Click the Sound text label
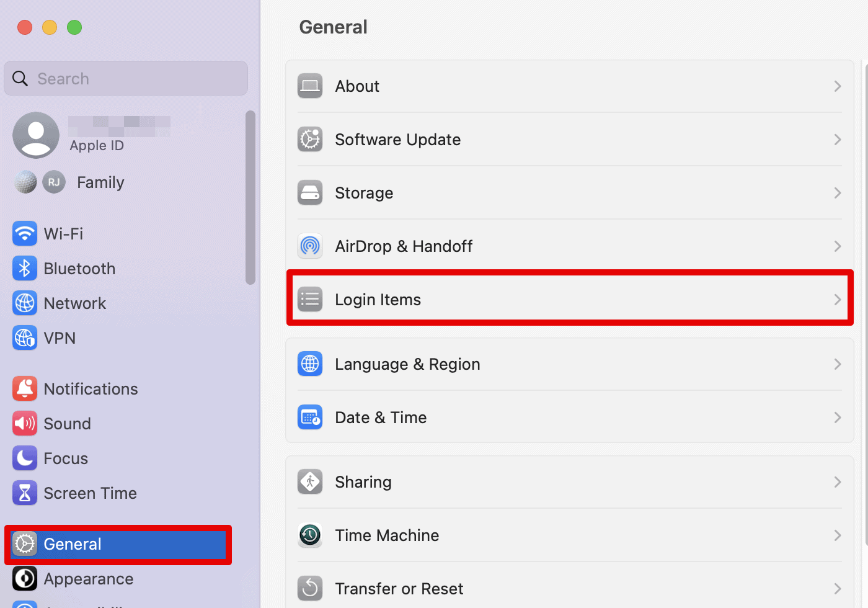Image resolution: width=868 pixels, height=608 pixels. point(67,424)
